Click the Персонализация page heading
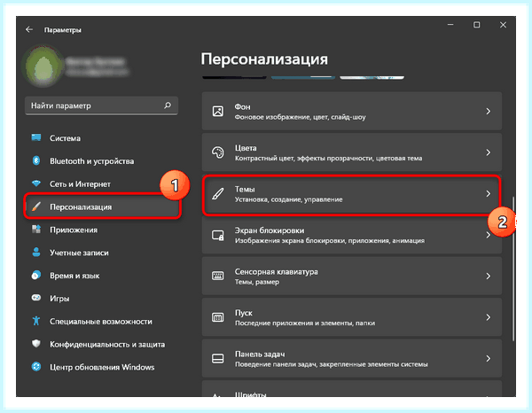This screenshot has width=532, height=413. point(264,59)
